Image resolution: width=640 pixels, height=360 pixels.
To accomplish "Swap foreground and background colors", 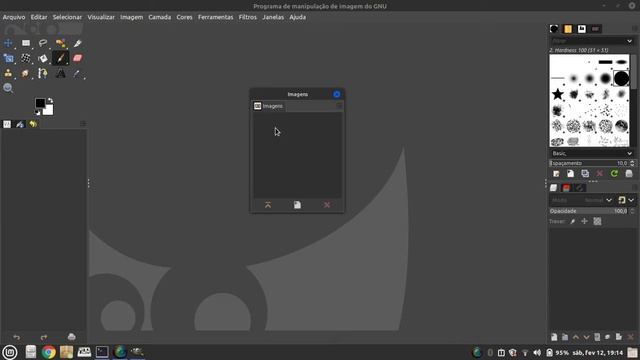I will 50,100.
